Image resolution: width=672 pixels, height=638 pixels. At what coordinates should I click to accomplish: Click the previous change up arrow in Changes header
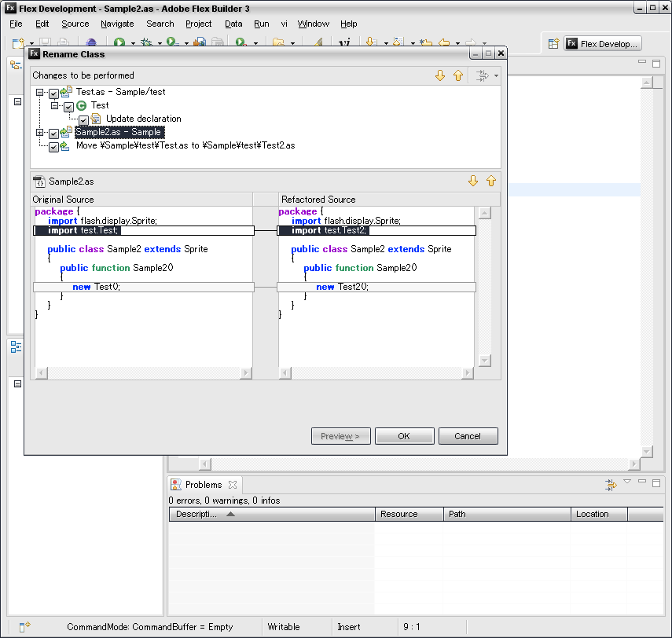(x=457, y=75)
